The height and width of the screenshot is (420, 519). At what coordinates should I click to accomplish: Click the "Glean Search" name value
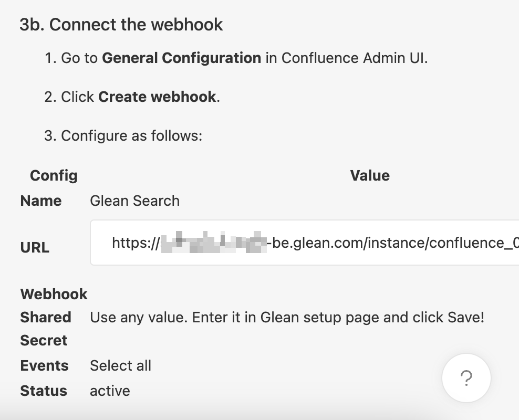tap(135, 201)
